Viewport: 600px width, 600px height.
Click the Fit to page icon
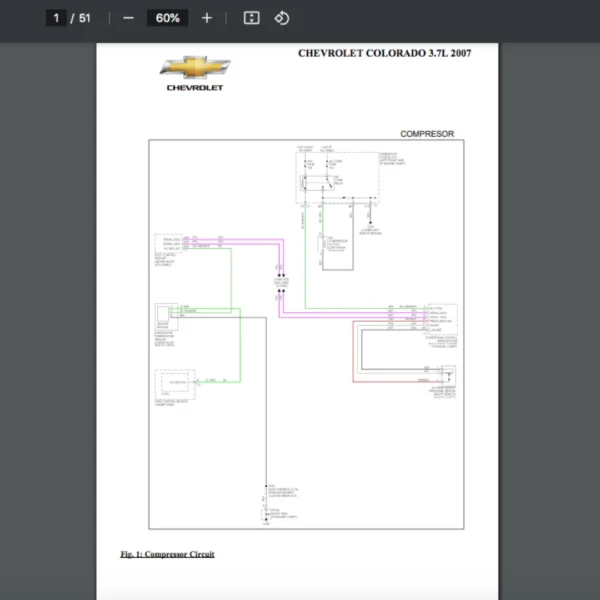tap(252, 18)
